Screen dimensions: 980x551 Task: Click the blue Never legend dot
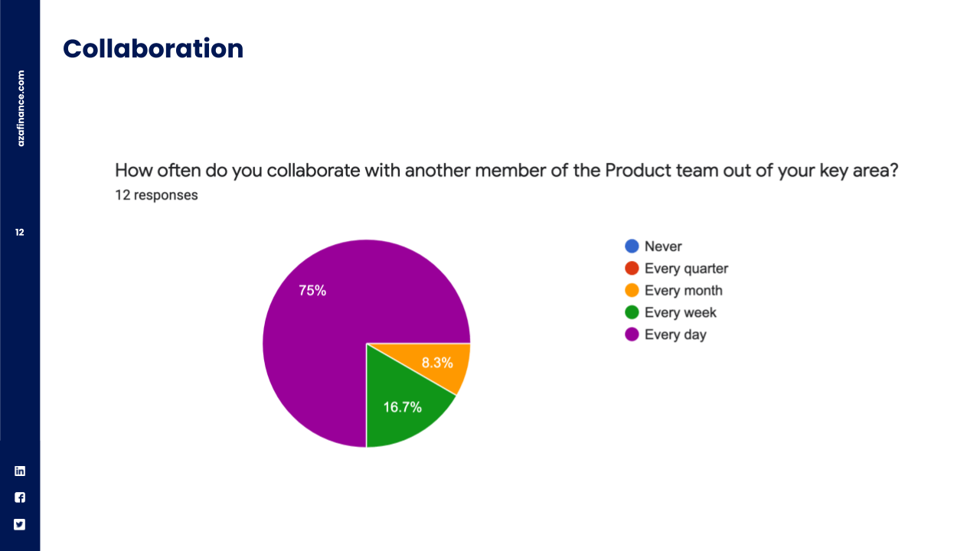pyautogui.click(x=632, y=246)
